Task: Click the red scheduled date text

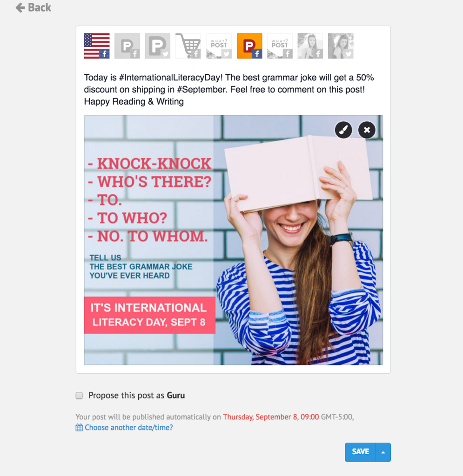Action: click(271, 417)
